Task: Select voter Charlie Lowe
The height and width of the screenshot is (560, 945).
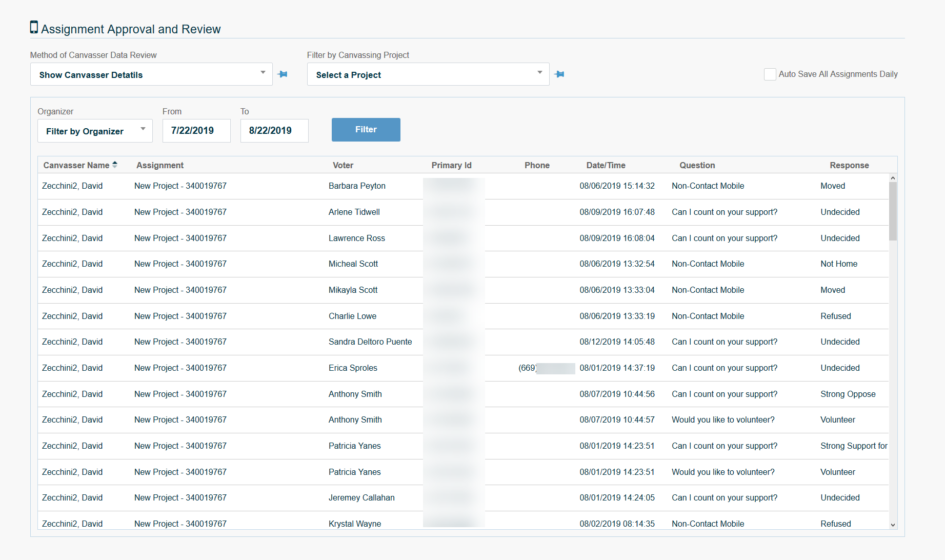Action: (352, 316)
